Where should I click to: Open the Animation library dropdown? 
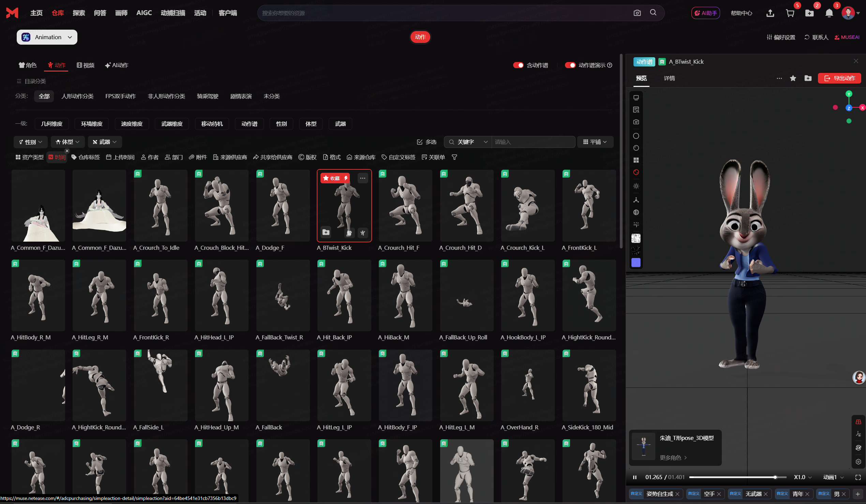(47, 37)
